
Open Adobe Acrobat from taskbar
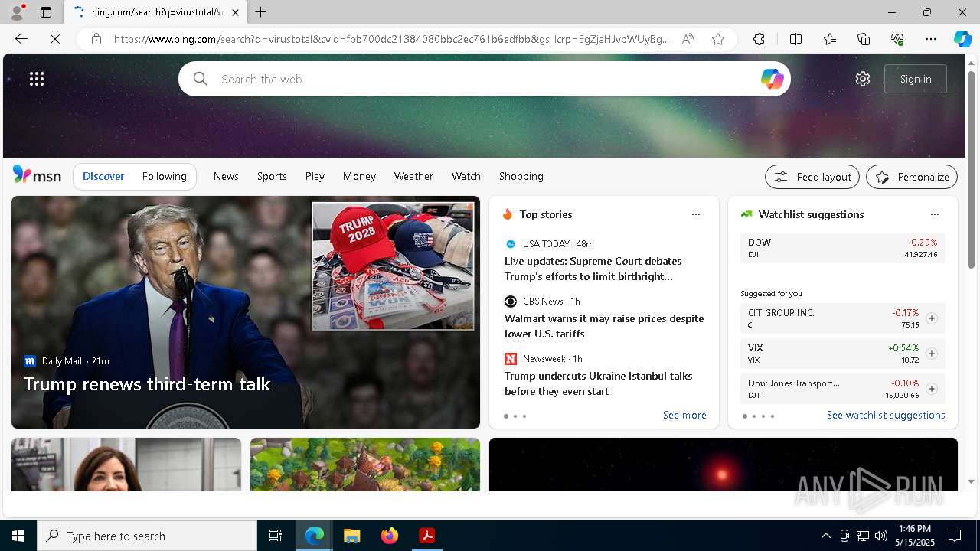tap(427, 536)
